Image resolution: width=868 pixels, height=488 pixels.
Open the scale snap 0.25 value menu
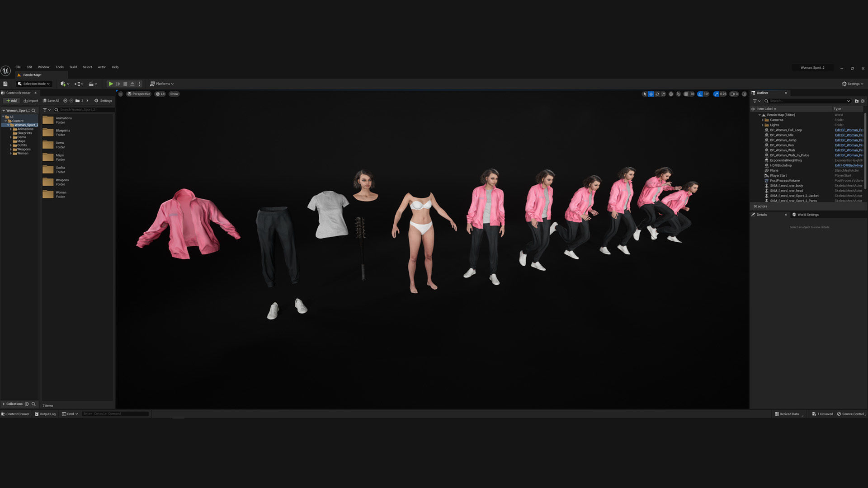click(x=723, y=94)
